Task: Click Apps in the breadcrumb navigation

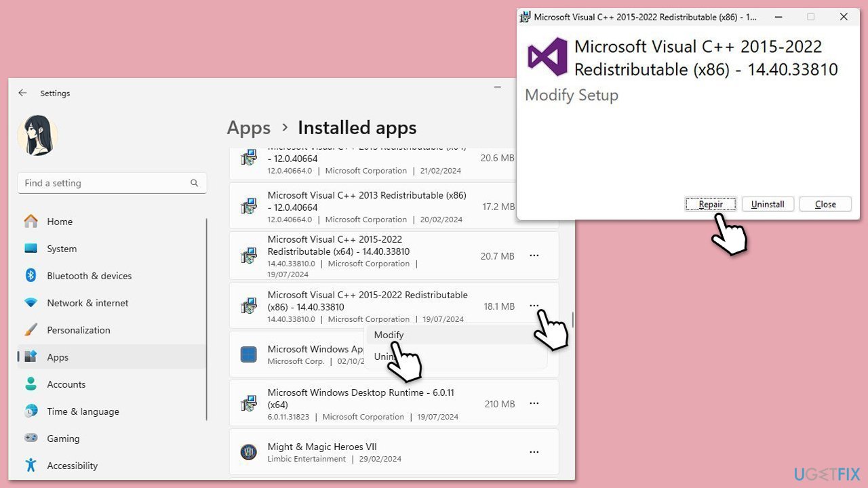Action: 248,127
